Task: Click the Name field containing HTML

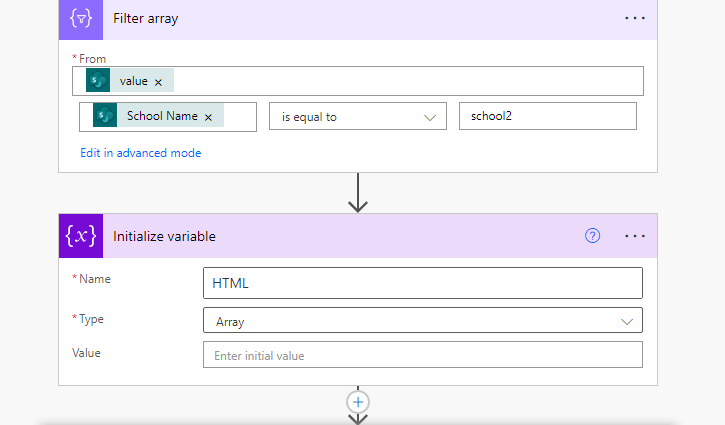Action: click(x=423, y=283)
